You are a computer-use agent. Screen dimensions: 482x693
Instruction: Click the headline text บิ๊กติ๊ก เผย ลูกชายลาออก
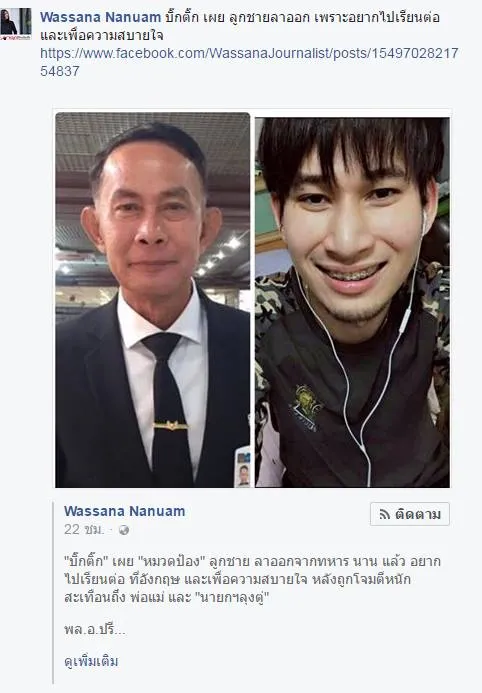240,18
